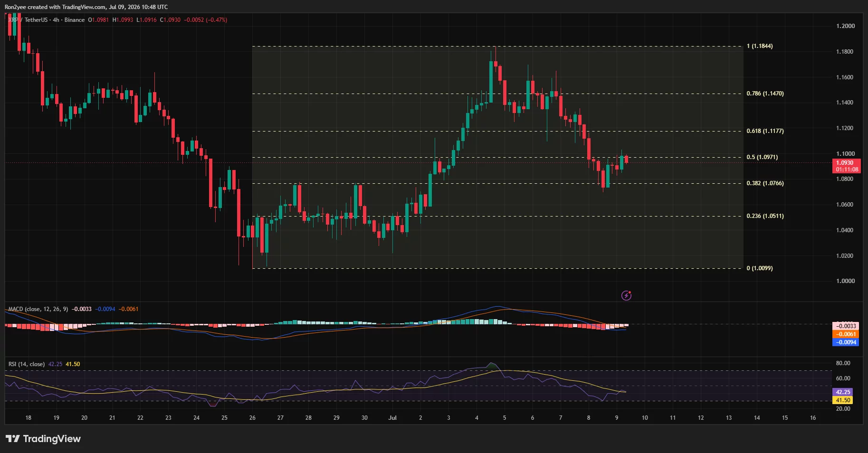Click the RSI 60.00 axis label
868x453 pixels.
pyautogui.click(x=843, y=378)
